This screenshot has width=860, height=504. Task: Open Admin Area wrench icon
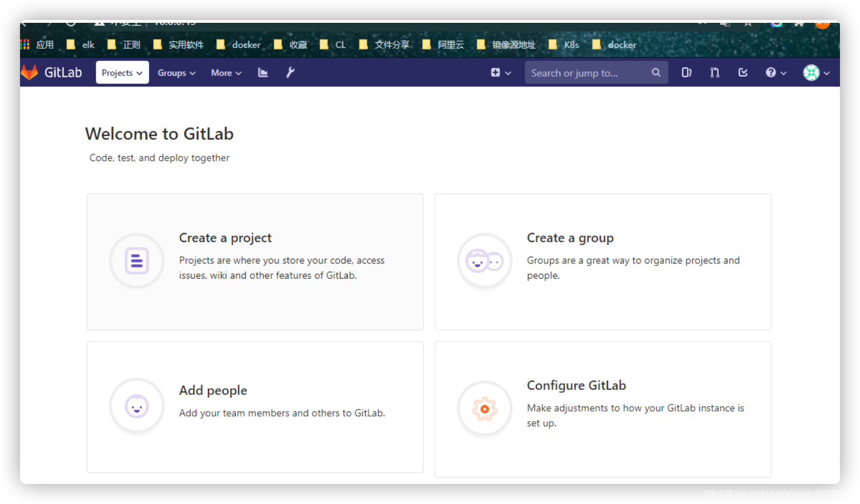[x=290, y=72]
